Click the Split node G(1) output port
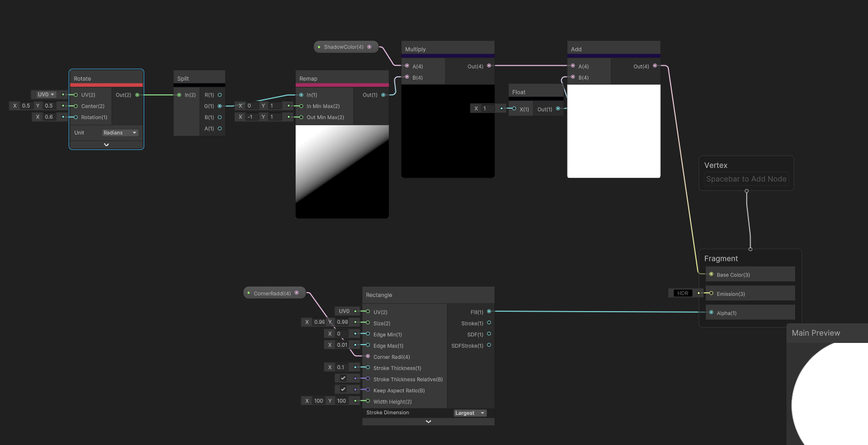The image size is (868, 445). pyautogui.click(x=220, y=106)
